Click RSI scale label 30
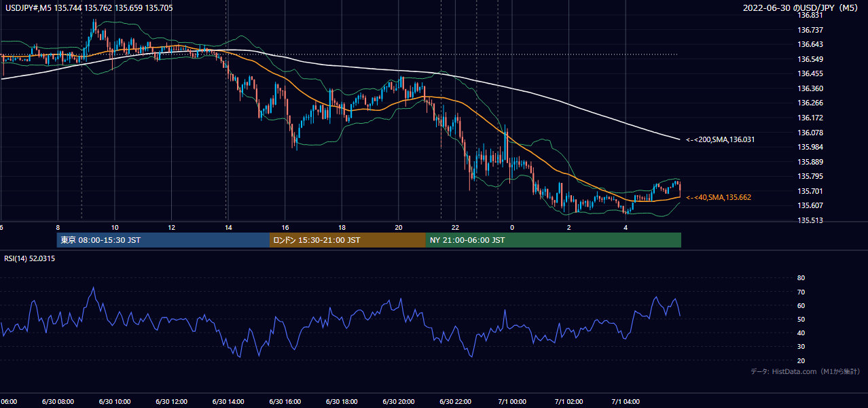 801,347
